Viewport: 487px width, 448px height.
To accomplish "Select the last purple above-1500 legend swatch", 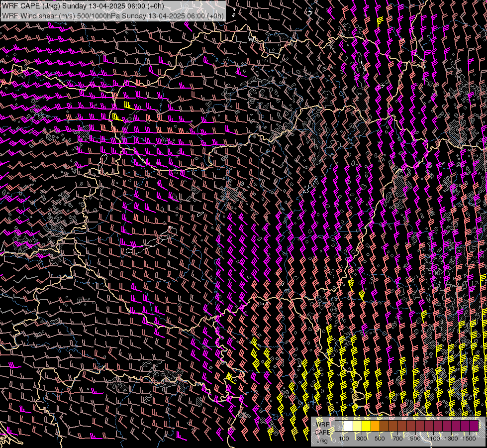I will [474, 426].
